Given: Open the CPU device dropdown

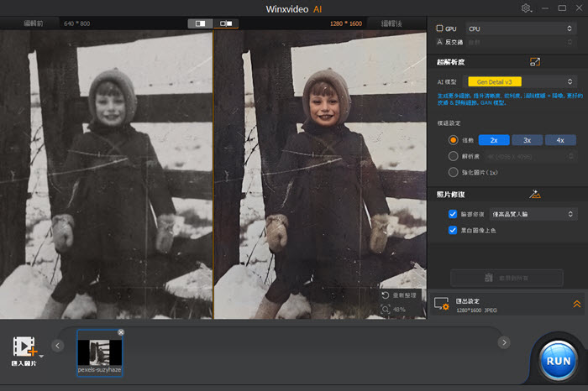Looking at the screenshot, I should click(521, 28).
